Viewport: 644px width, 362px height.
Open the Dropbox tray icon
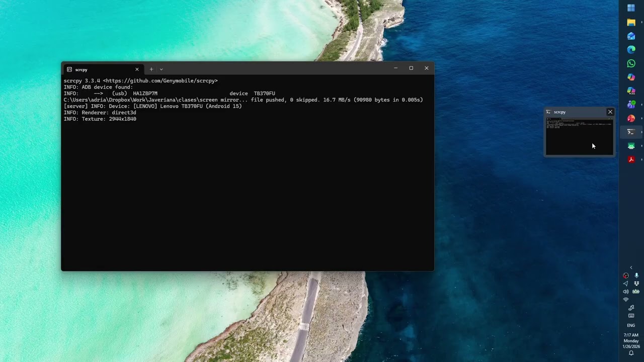pyautogui.click(x=636, y=284)
